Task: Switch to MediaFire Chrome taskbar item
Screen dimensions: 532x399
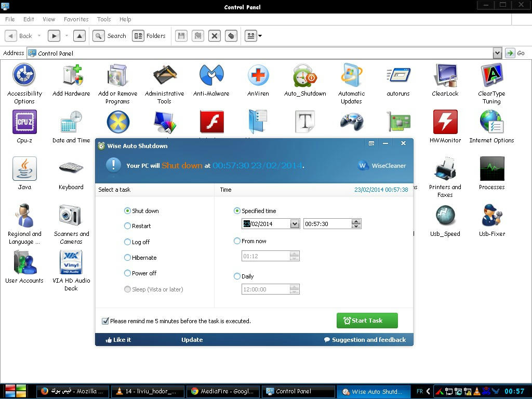Action: [x=222, y=391]
